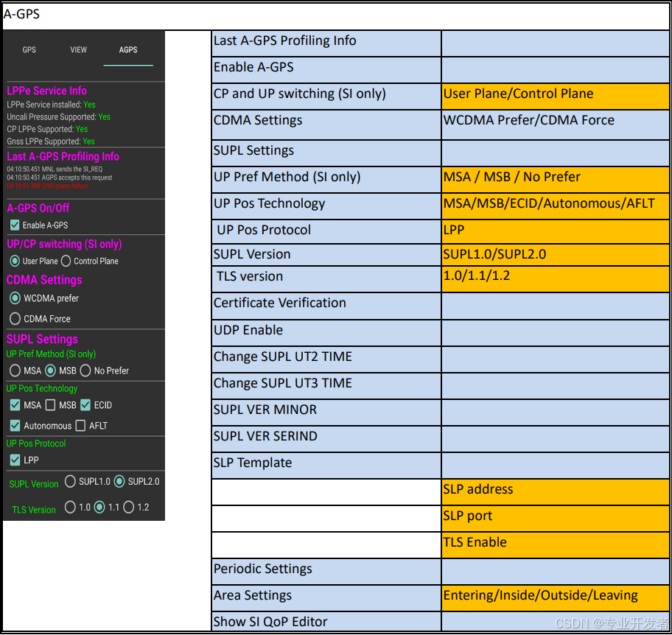Click table cell 'Change SUPL UT2 TIME'
672x635 pixels.
(x=326, y=359)
